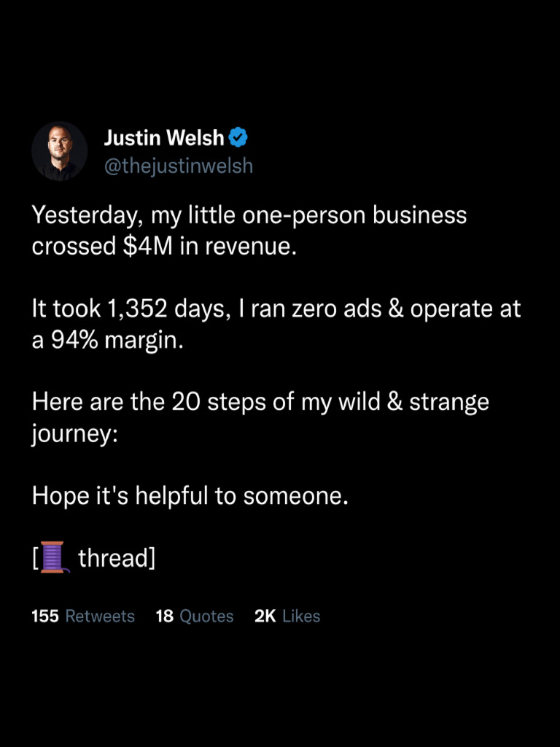560x747 pixels.
Task: Click the blue verified badge
Action: point(239,136)
